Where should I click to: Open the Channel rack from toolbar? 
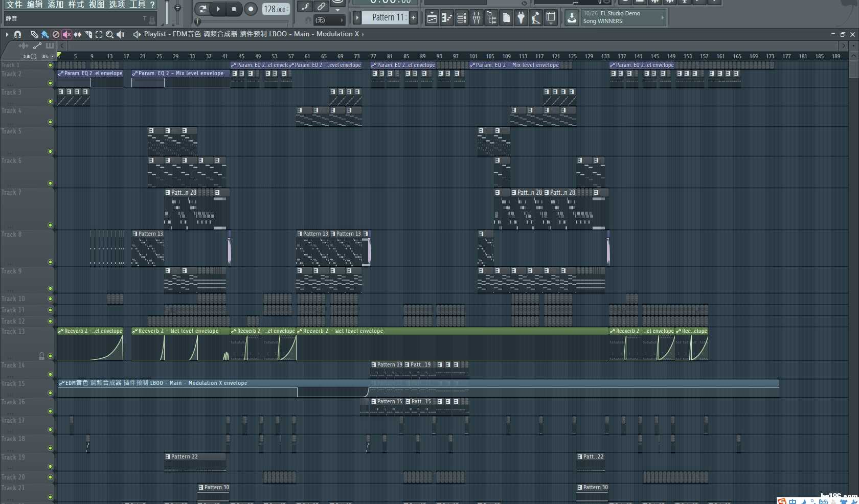click(461, 18)
